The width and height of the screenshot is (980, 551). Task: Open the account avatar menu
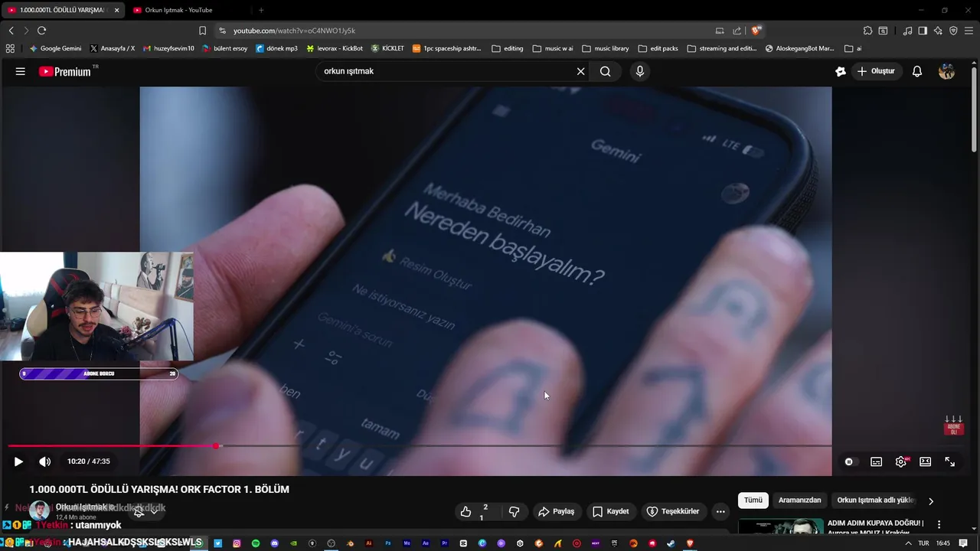point(947,71)
